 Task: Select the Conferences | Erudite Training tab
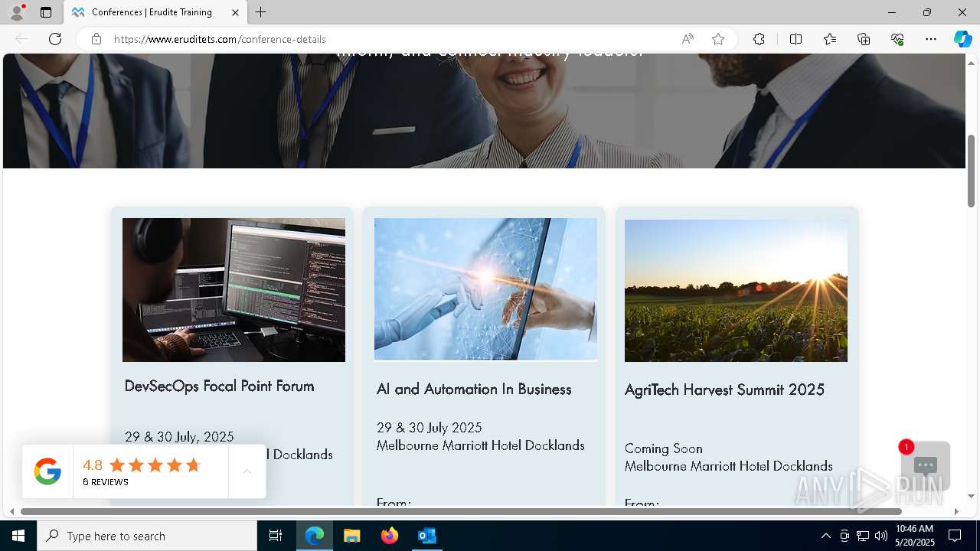[x=155, y=12]
